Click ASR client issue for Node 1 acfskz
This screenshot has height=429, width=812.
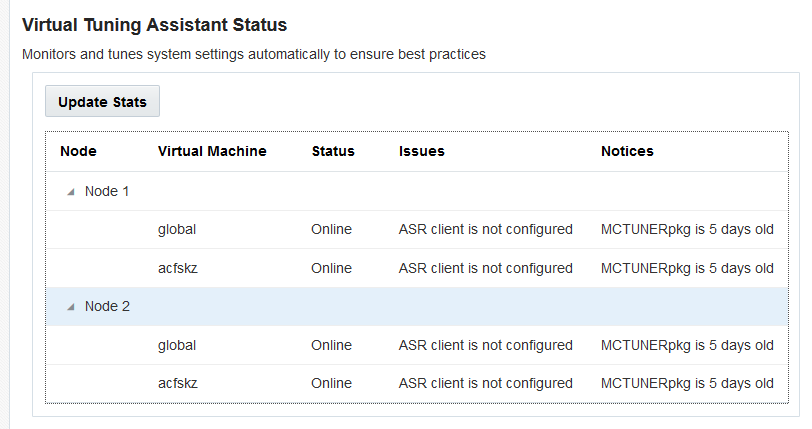pos(485,268)
